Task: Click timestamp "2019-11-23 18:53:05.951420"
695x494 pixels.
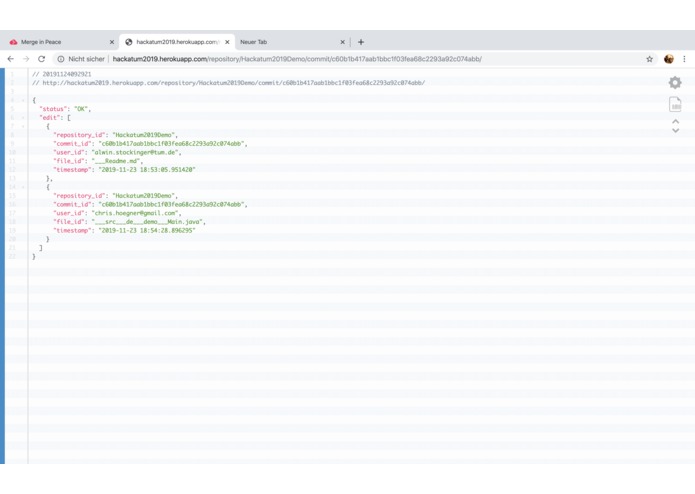Action: click(x=147, y=170)
